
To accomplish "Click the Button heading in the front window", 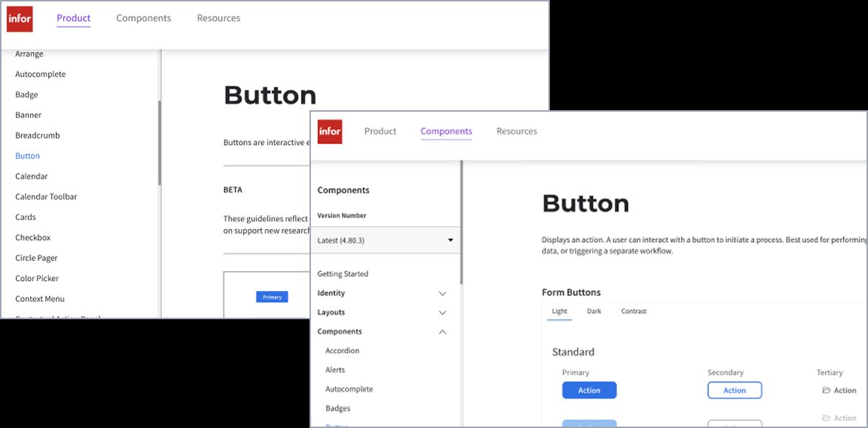I will pos(585,203).
